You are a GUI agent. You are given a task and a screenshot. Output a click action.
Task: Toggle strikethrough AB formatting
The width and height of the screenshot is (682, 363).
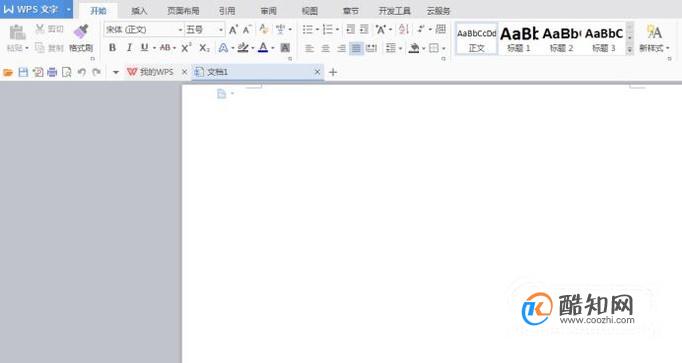pos(165,48)
